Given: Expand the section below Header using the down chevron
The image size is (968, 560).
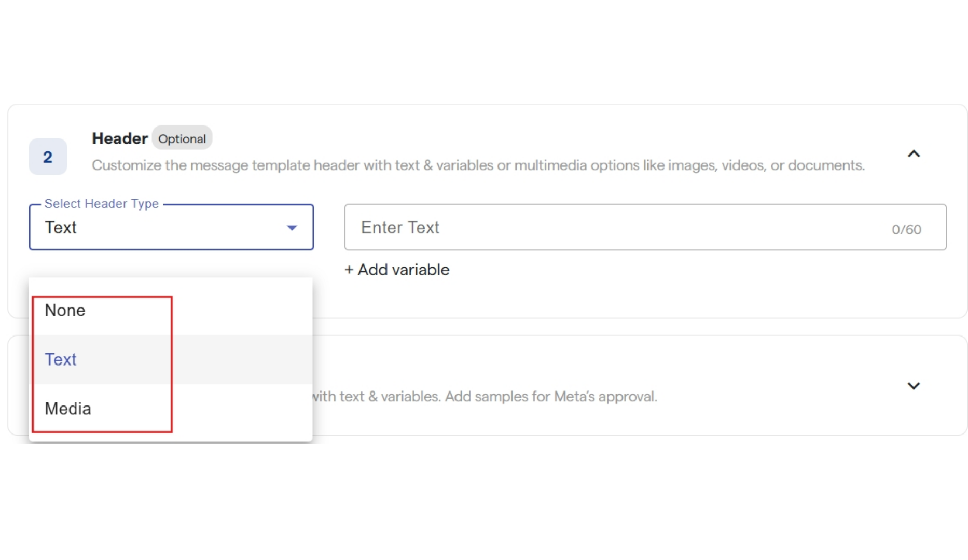Looking at the screenshot, I should point(914,386).
